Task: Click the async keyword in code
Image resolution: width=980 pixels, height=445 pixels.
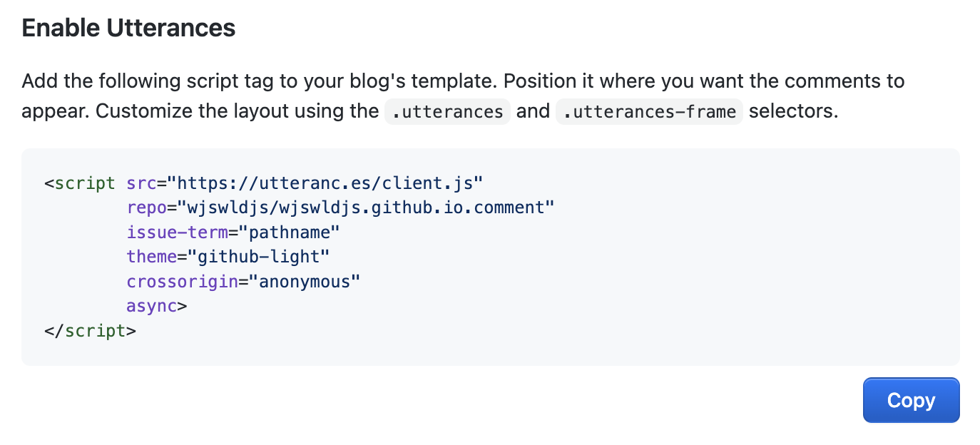Action: [x=151, y=306]
